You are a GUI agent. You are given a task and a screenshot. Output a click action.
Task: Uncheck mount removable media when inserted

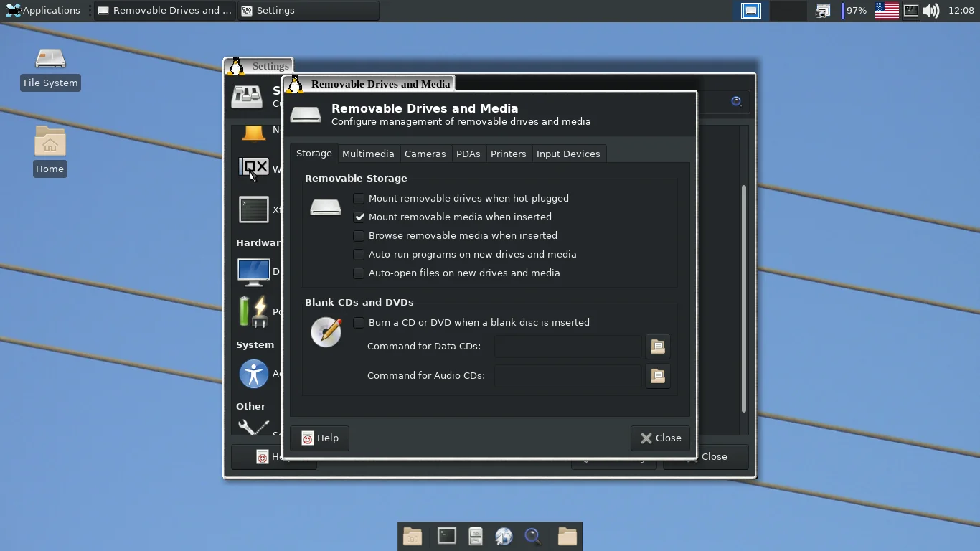[359, 217]
